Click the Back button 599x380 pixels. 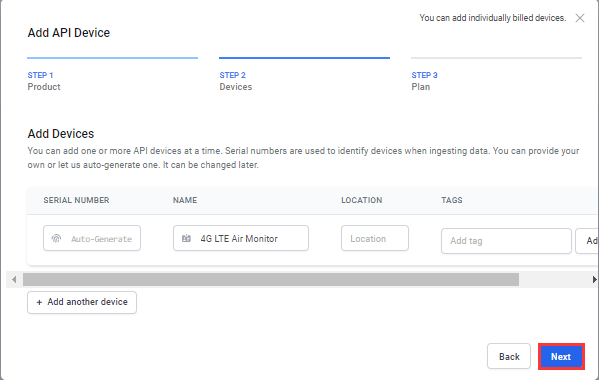coord(509,356)
